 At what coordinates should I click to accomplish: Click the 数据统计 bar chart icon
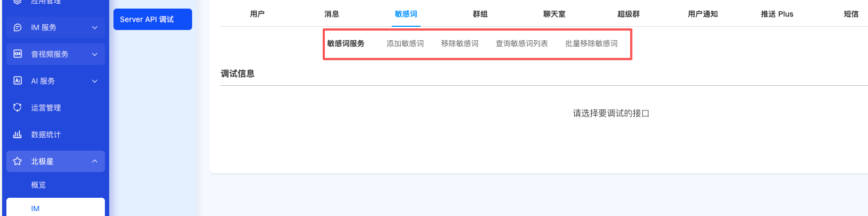point(18,135)
